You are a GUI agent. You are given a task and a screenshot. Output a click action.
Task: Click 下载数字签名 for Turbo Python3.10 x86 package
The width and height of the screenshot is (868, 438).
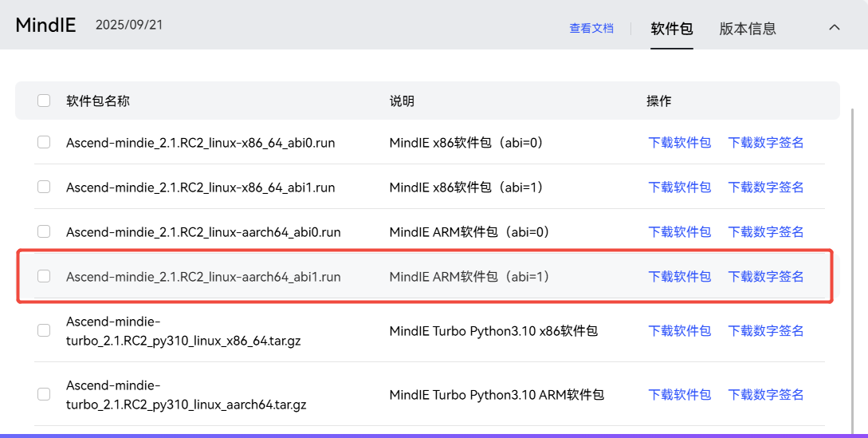766,331
